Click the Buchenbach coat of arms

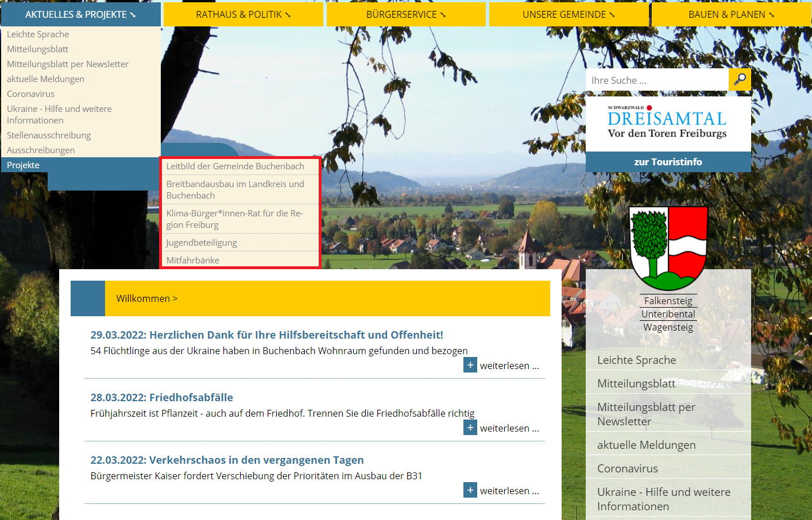(x=668, y=248)
